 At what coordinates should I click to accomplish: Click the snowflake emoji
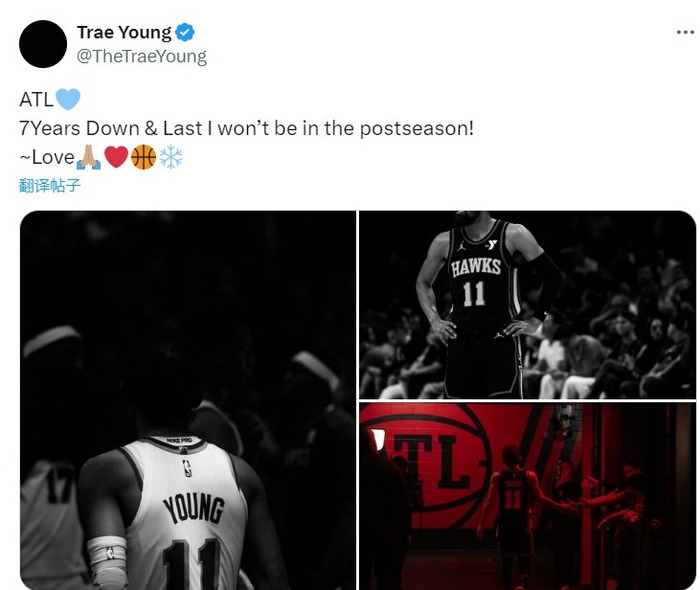pos(171,157)
